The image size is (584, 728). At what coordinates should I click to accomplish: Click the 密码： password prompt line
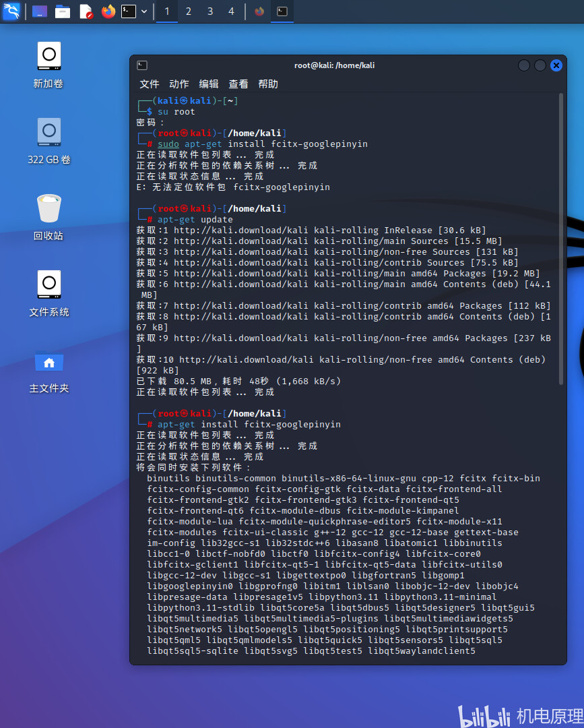[150, 123]
